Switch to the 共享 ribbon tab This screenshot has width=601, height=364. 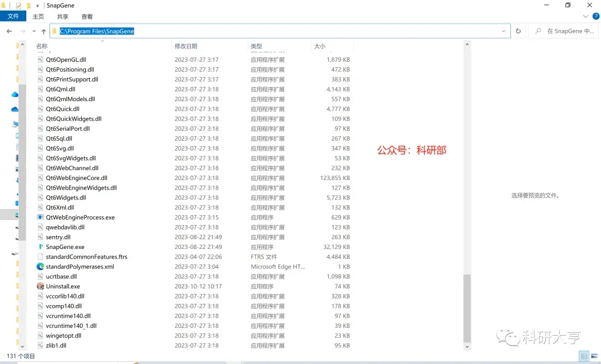click(62, 17)
